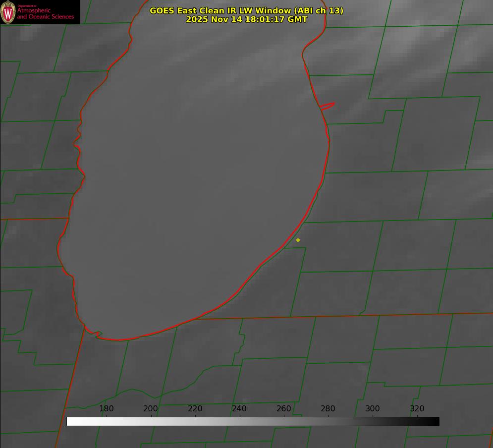The height and width of the screenshot is (448, 493).
Task: Select the 240 tick label on the colorbar
Action: [239, 409]
